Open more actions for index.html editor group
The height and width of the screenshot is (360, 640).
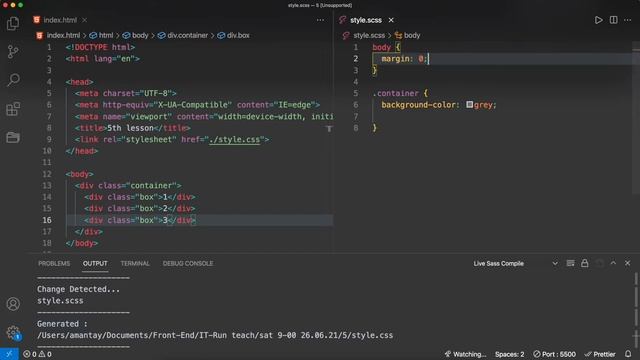click(x=320, y=20)
